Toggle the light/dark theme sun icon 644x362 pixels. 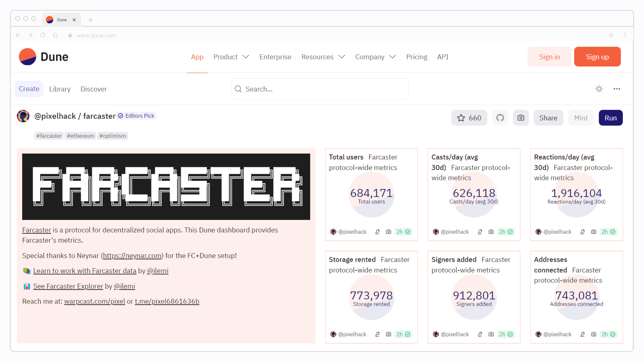click(x=599, y=89)
